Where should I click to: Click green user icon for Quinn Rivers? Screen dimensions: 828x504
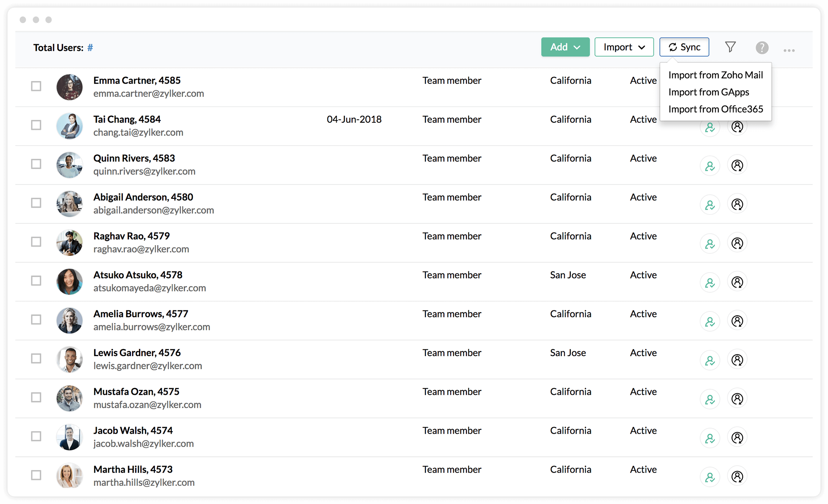710,166
